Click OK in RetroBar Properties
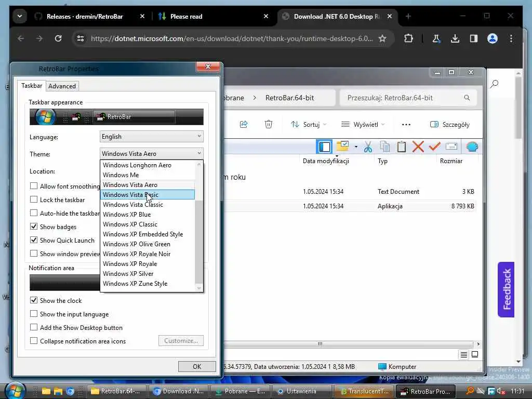Image resolution: width=532 pixels, height=399 pixels. [197, 366]
